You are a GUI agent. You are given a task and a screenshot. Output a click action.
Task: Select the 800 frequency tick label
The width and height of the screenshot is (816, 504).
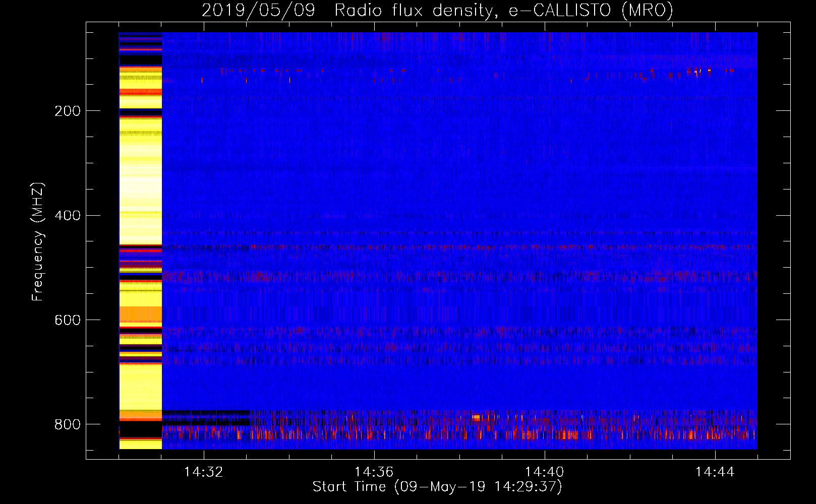click(68, 424)
